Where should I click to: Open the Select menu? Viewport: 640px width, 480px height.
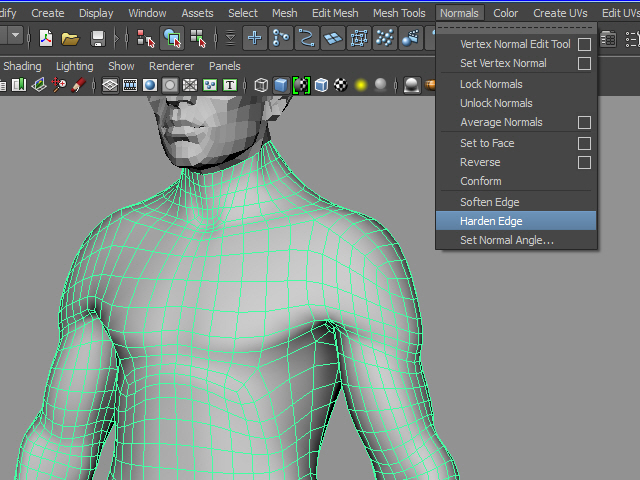[243, 13]
